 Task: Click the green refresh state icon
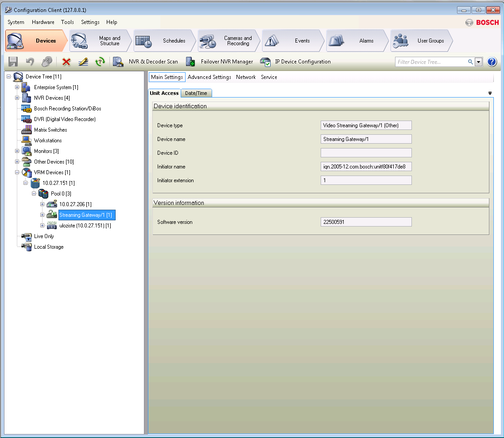coord(100,62)
